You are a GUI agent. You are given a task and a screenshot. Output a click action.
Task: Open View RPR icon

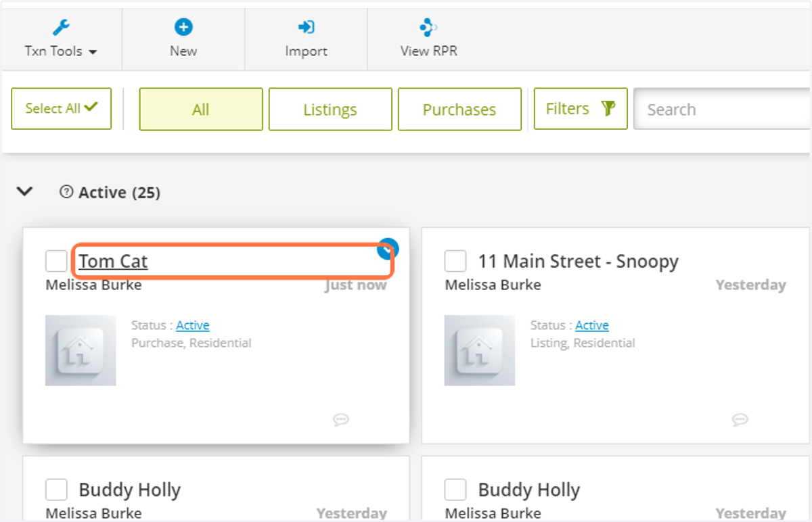click(x=428, y=27)
